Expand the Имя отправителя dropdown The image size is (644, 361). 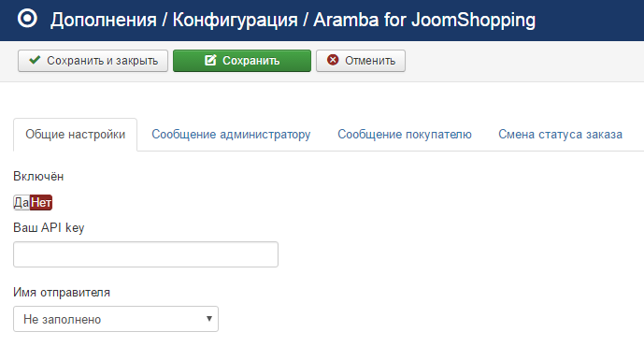(x=116, y=319)
